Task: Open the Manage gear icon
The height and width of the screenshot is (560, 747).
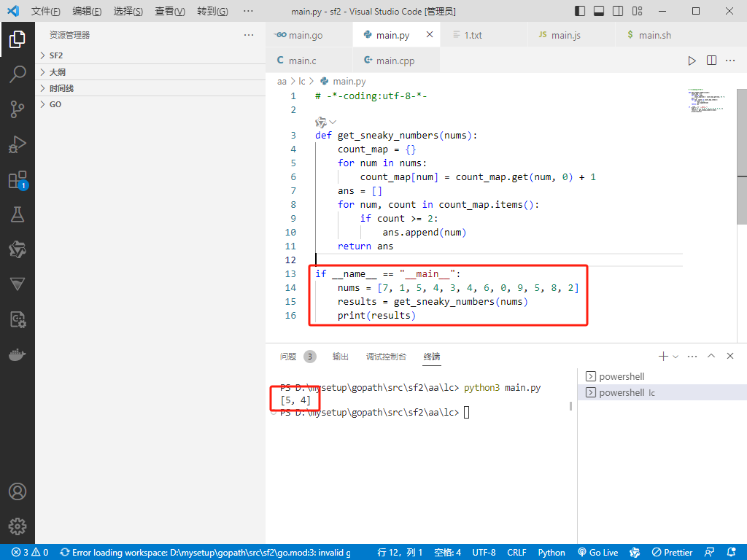Action: coord(18,526)
